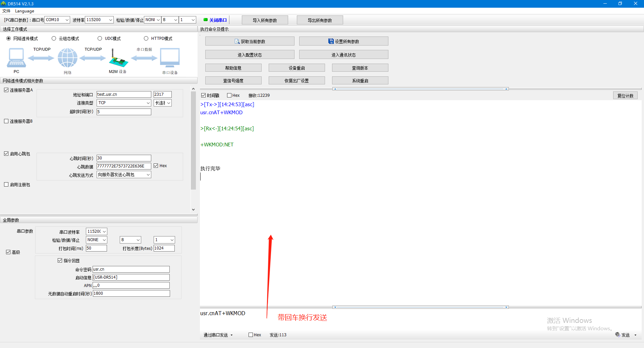Click the PC laptop icon in diagram
Viewport: 644px width, 348px height.
(16, 58)
